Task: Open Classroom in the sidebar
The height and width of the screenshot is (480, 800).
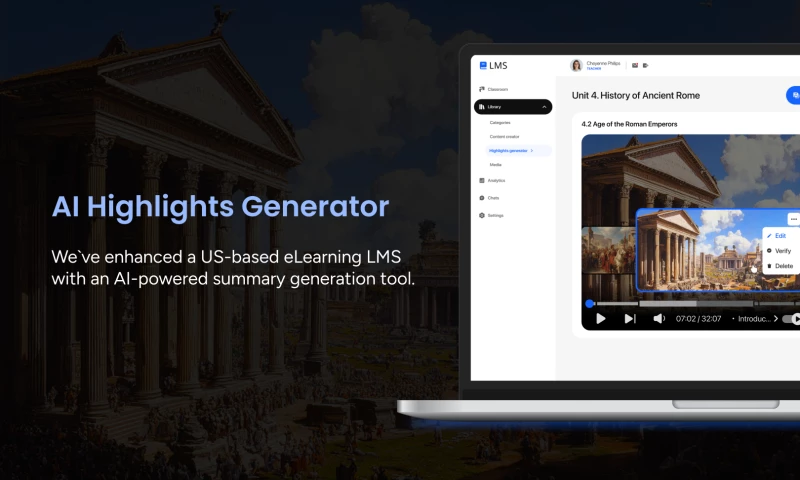Action: tap(493, 89)
